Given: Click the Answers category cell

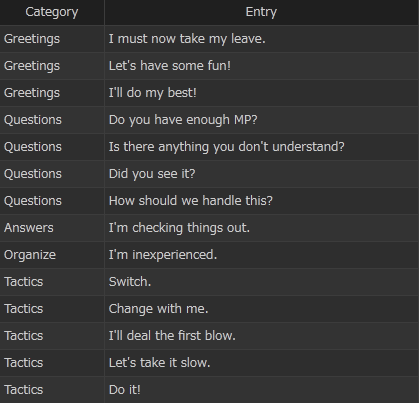Looking at the screenshot, I should [52, 228].
